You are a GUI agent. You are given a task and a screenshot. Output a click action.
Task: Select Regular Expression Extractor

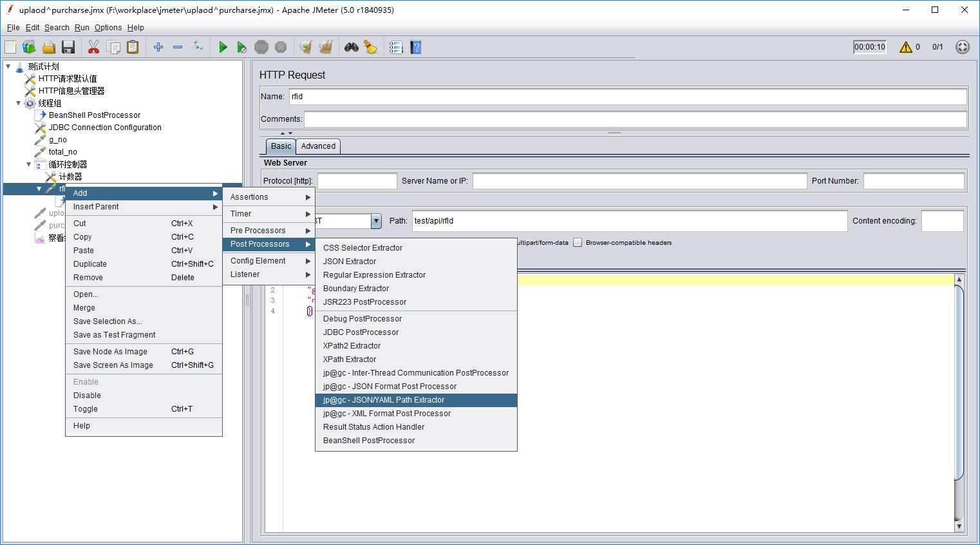pos(417,275)
